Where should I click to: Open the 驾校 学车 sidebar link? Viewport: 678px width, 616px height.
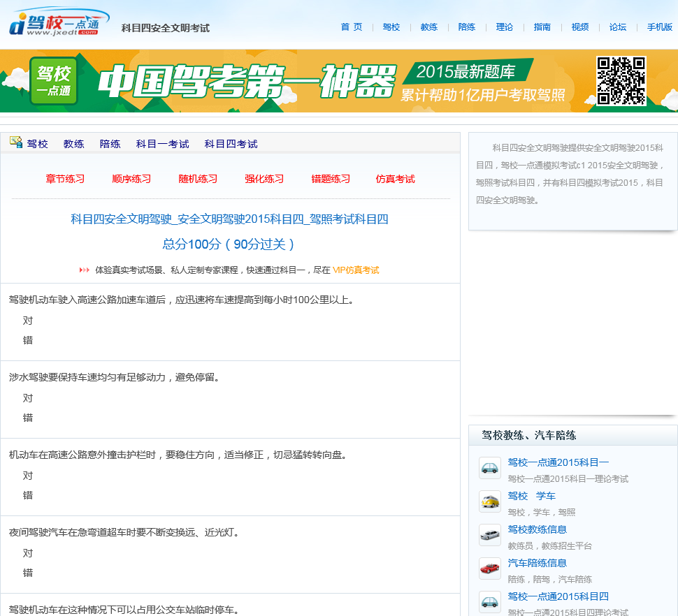tap(531, 496)
